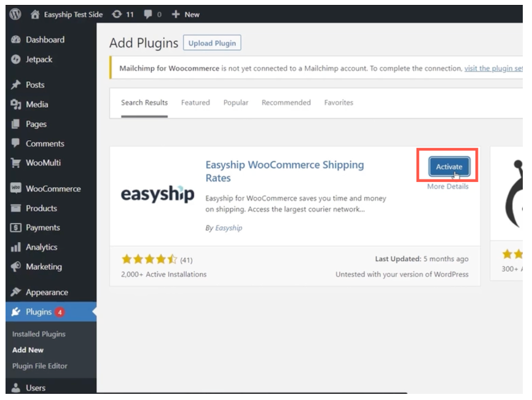The width and height of the screenshot is (532, 400).
Task: Select the Search Results tab
Action: click(x=144, y=103)
